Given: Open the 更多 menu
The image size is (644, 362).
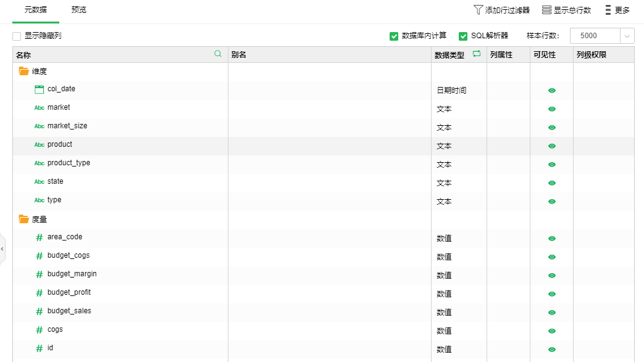Looking at the screenshot, I should pos(617,10).
